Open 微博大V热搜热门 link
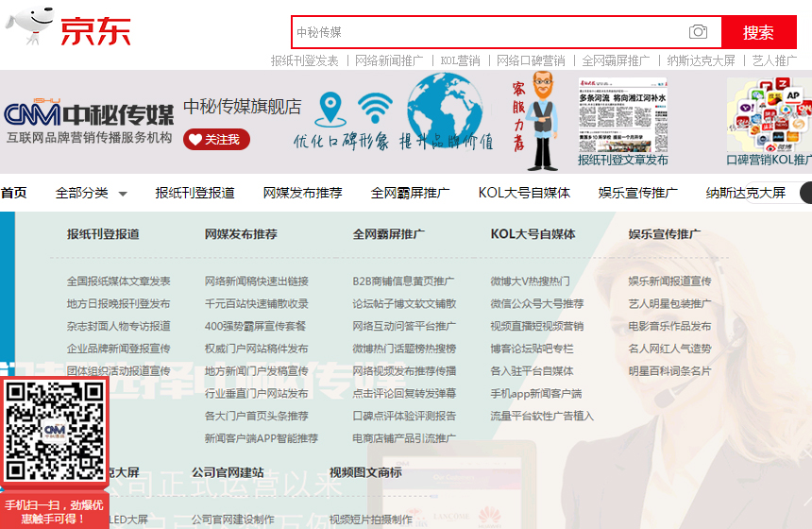 click(x=530, y=281)
